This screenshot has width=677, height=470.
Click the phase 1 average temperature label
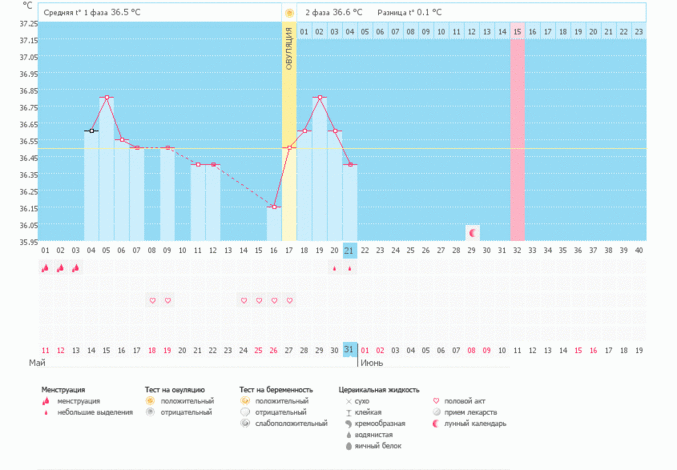pos(91,13)
